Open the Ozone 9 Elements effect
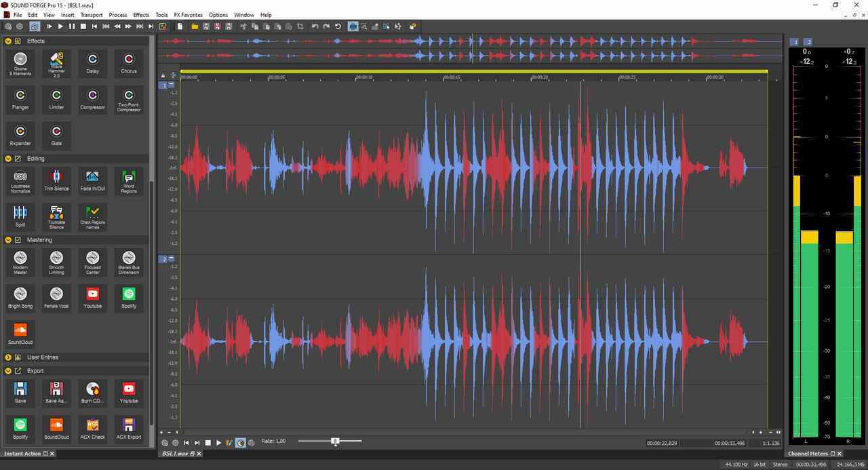This screenshot has height=470, width=868. click(20, 63)
